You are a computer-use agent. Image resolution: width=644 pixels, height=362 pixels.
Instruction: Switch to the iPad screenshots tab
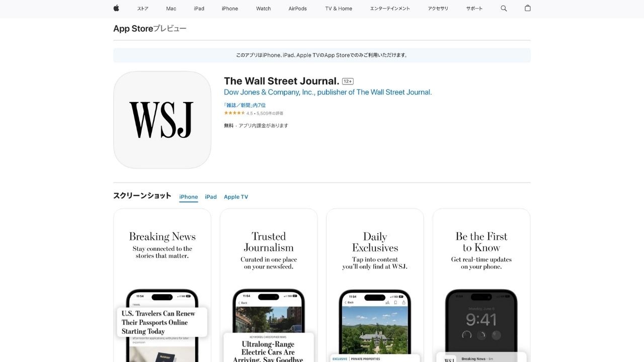211,197
